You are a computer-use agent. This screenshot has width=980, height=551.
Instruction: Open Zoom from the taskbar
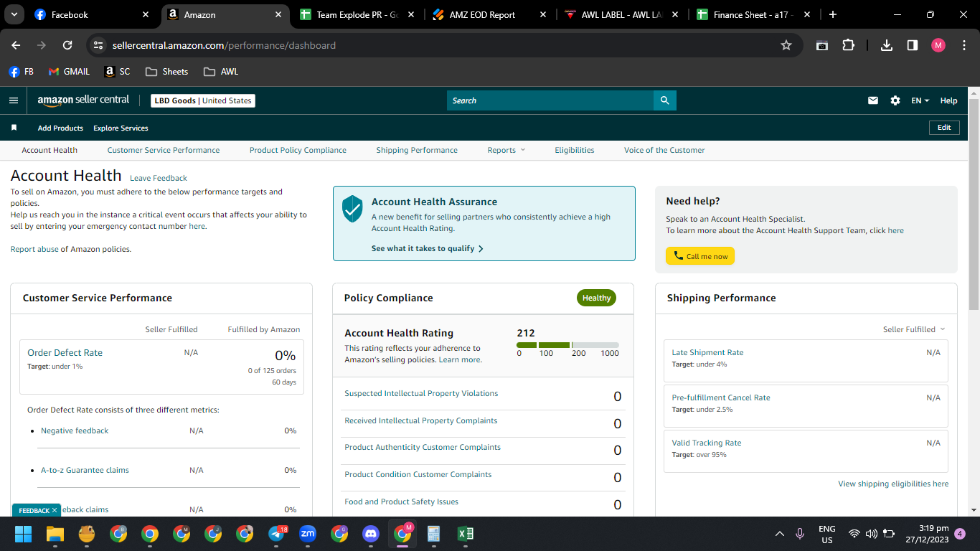tap(308, 534)
